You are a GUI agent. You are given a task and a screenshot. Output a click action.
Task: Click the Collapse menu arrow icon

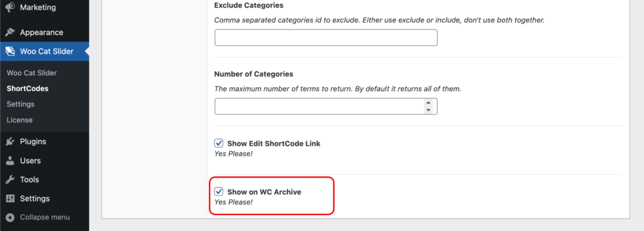[10, 217]
